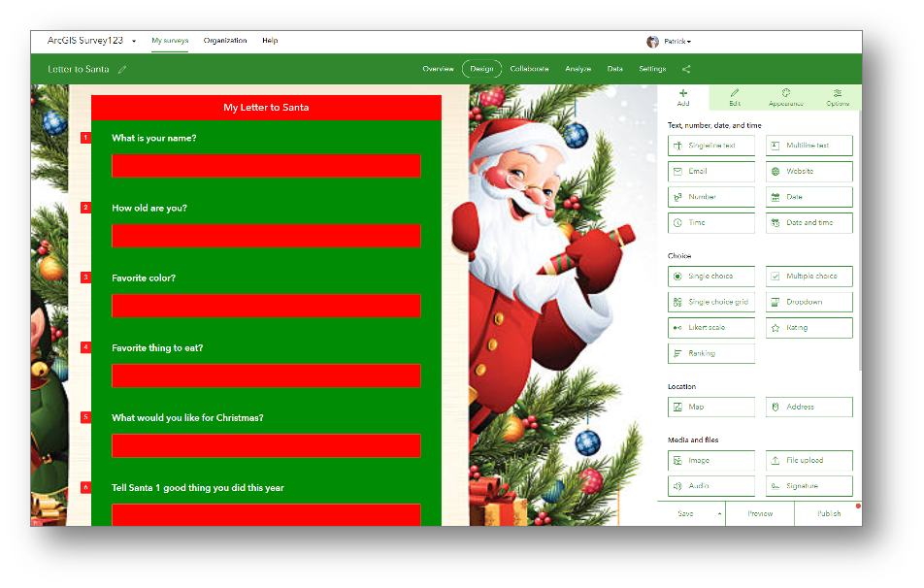Add an Address question
The image size is (924, 588).
[x=809, y=408]
